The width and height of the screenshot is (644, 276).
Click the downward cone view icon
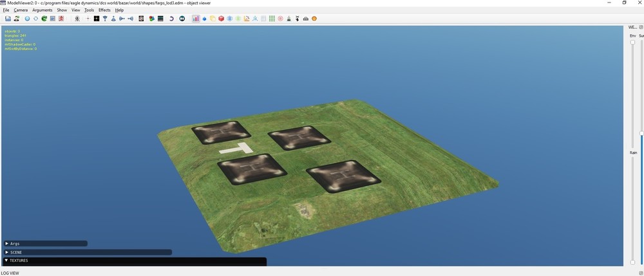pos(105,19)
